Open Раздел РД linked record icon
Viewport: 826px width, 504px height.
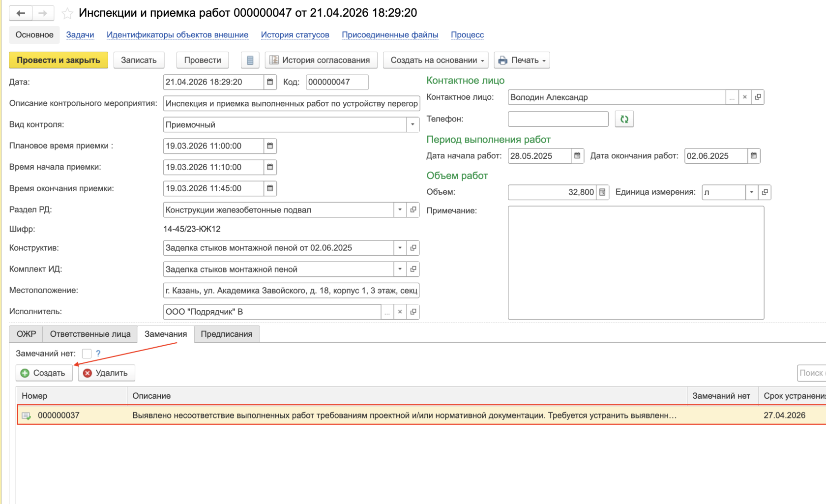coord(413,210)
